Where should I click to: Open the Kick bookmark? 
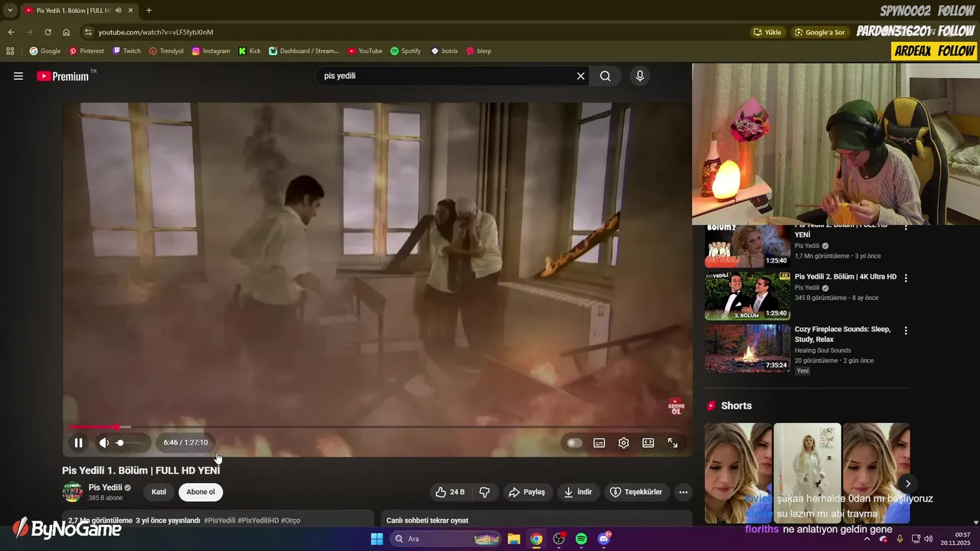[250, 51]
